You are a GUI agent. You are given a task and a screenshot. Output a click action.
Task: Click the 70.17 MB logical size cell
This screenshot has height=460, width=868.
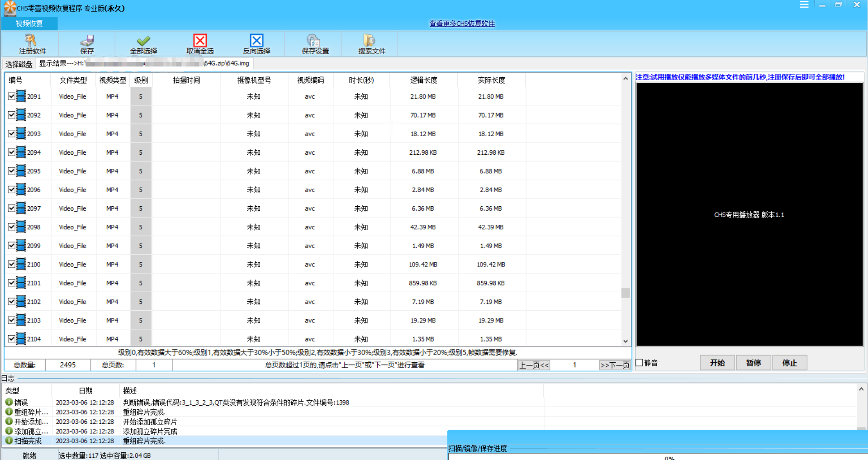pos(423,115)
